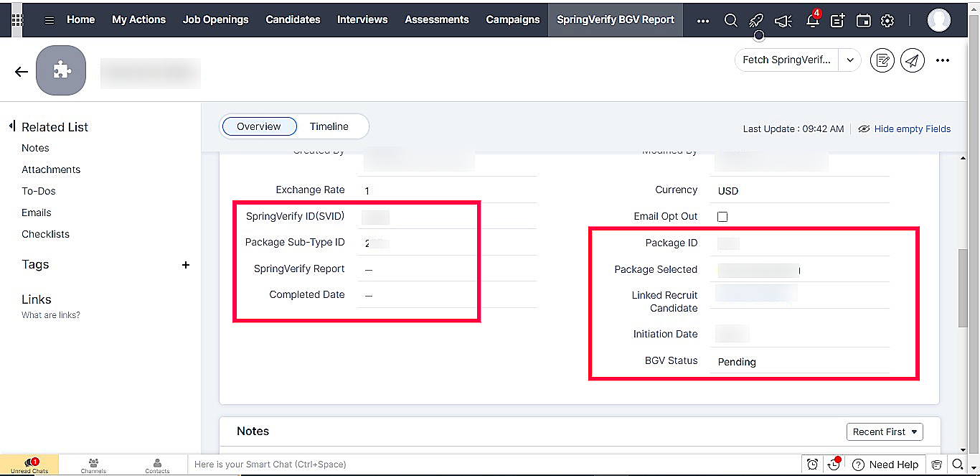
Task: Open Recent First sort dropdown
Action: (x=885, y=431)
